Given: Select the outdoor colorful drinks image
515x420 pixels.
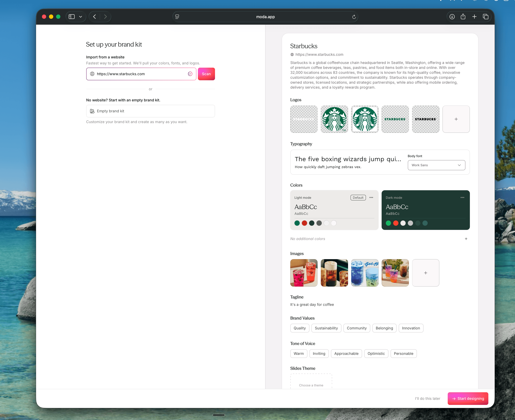Looking at the screenshot, I should point(395,273).
